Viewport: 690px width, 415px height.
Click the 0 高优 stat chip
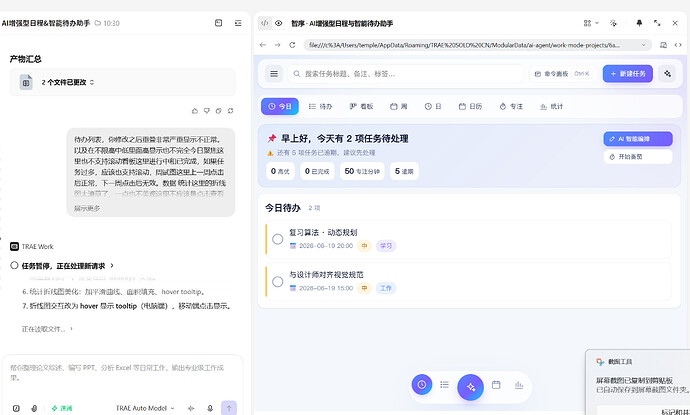[280, 171]
